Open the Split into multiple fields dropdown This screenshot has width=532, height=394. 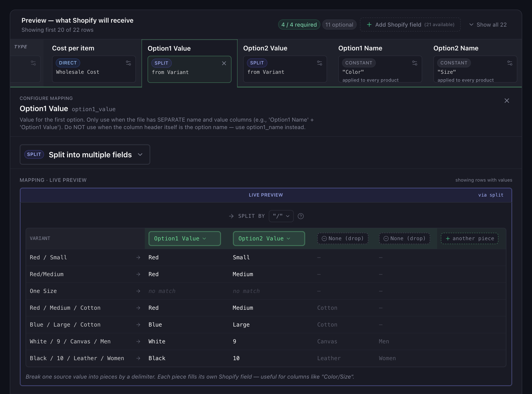tap(85, 155)
